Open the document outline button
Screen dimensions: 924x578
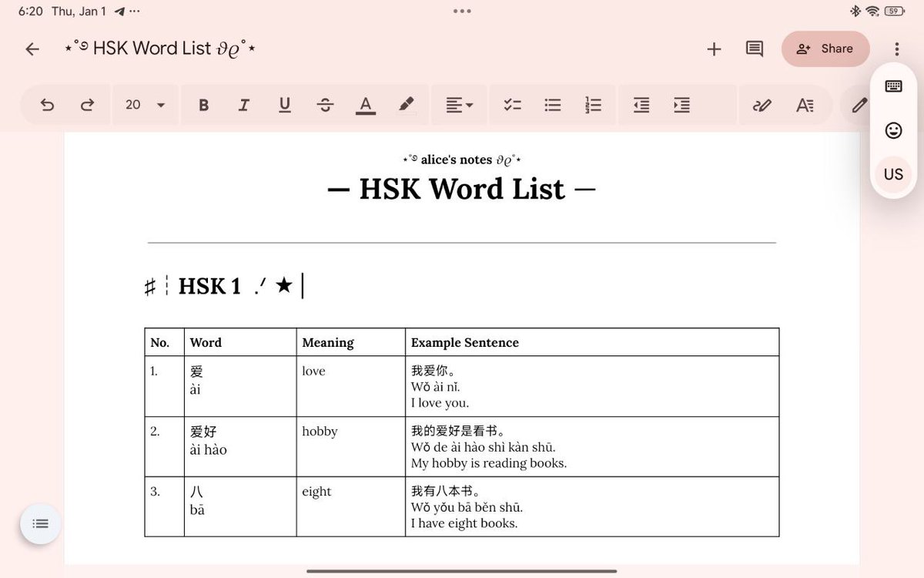click(x=40, y=524)
